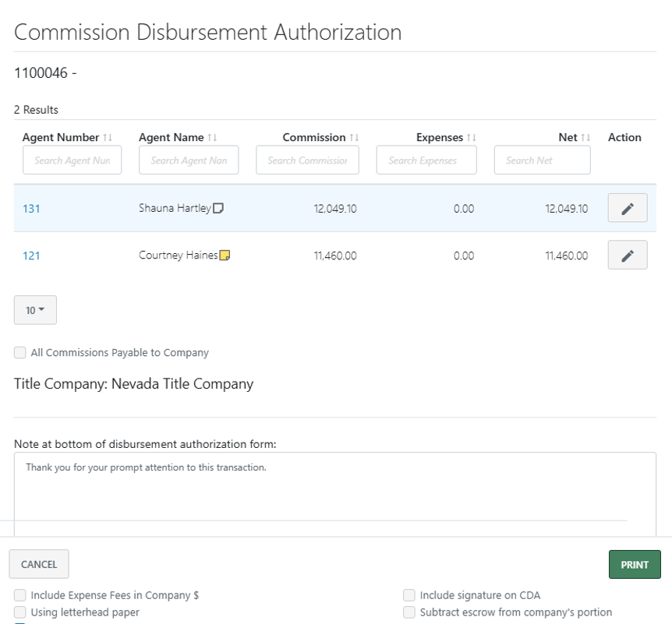The height and width of the screenshot is (624, 672).
Task: Click the edit pencil icon on Shauna Hartley's row
Action: (627, 207)
